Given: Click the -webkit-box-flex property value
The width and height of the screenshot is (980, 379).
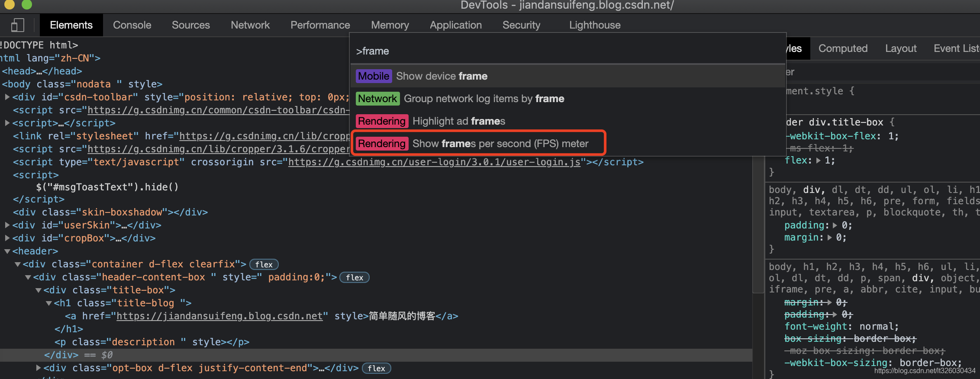Looking at the screenshot, I should tap(891, 136).
